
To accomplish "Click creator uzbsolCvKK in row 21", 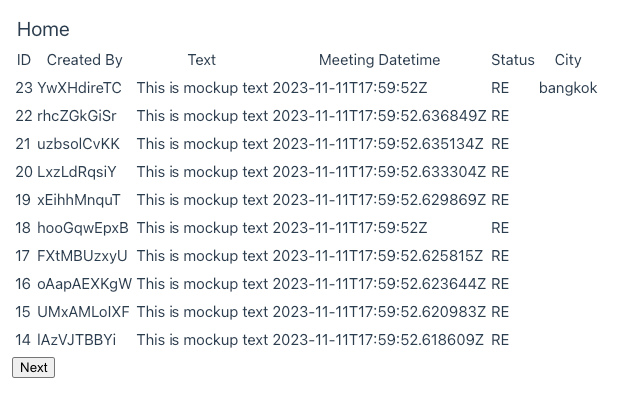I will [79, 144].
